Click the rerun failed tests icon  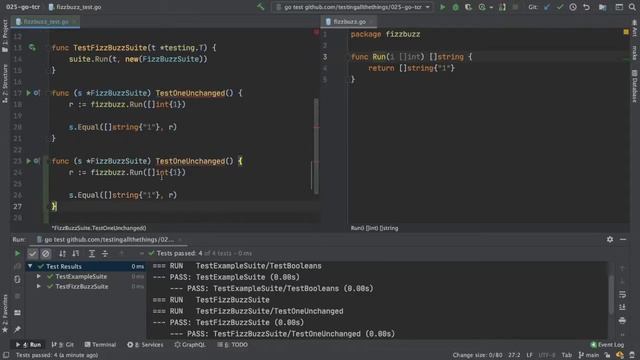coord(17,267)
